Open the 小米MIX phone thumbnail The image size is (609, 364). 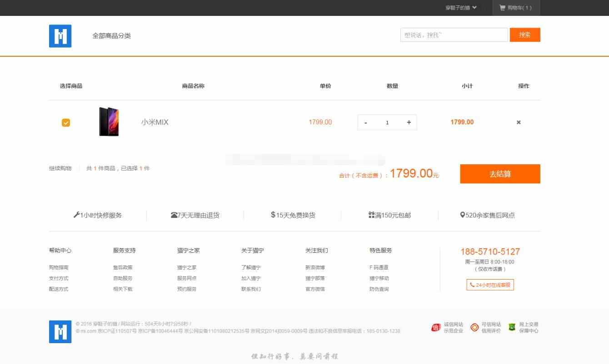coord(109,122)
